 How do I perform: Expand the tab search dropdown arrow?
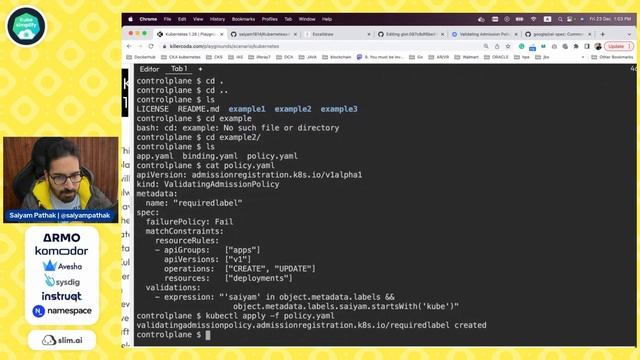pos(629,34)
